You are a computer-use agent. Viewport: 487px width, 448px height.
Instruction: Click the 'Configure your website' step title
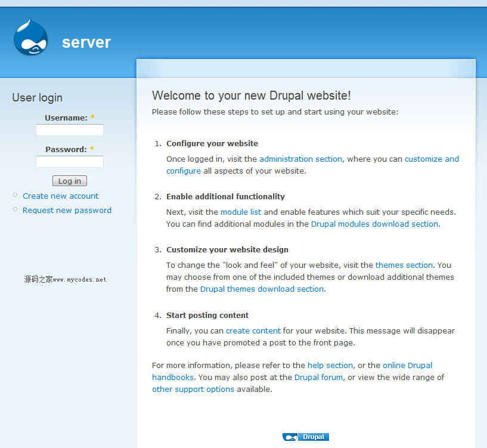pyautogui.click(x=212, y=143)
